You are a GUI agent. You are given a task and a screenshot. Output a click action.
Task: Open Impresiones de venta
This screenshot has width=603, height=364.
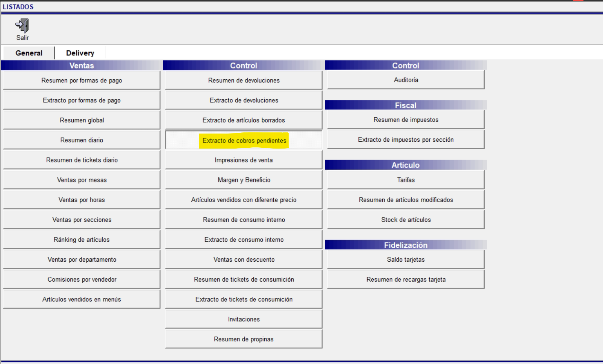(244, 160)
